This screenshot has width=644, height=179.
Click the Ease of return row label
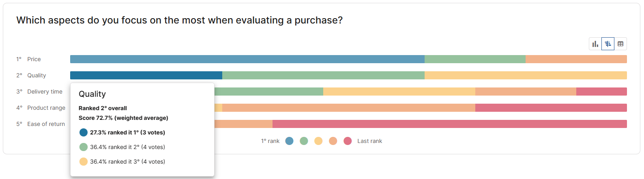[x=46, y=124]
